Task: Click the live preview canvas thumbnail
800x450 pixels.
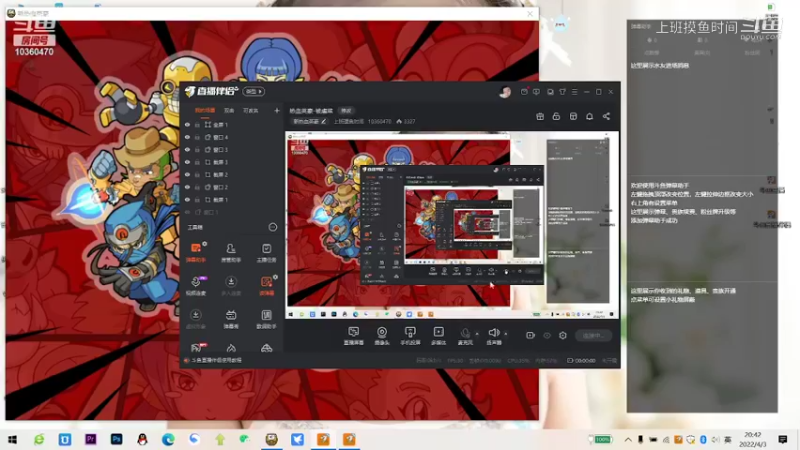Action: coord(452,225)
